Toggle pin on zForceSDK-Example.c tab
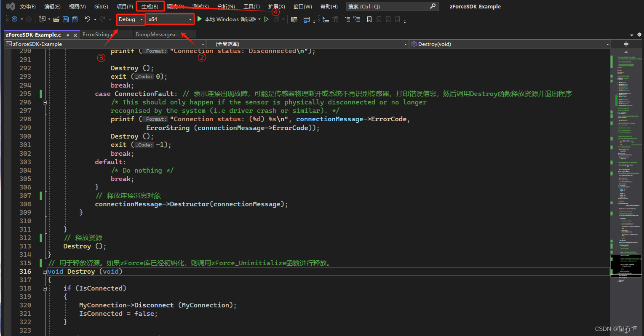The image size is (644, 336). point(67,35)
